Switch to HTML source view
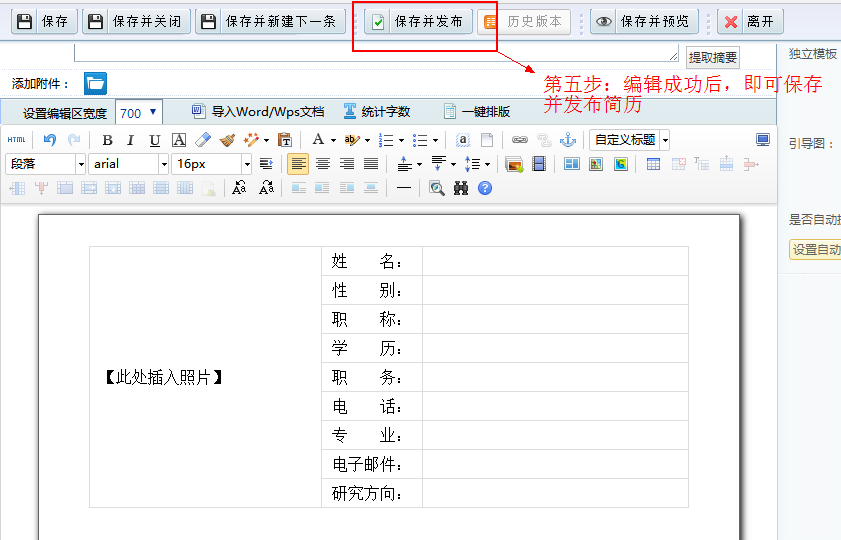Screen dimensions: 841x540 [16, 140]
